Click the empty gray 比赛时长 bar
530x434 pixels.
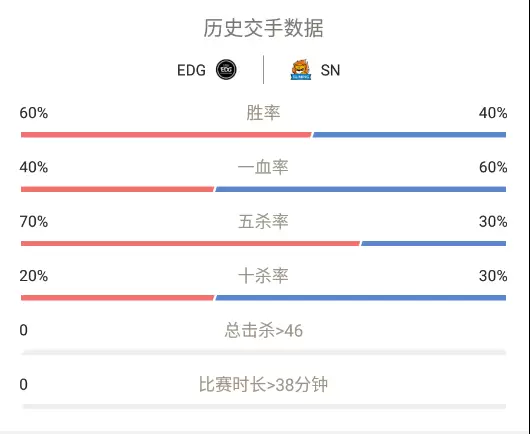click(264, 406)
